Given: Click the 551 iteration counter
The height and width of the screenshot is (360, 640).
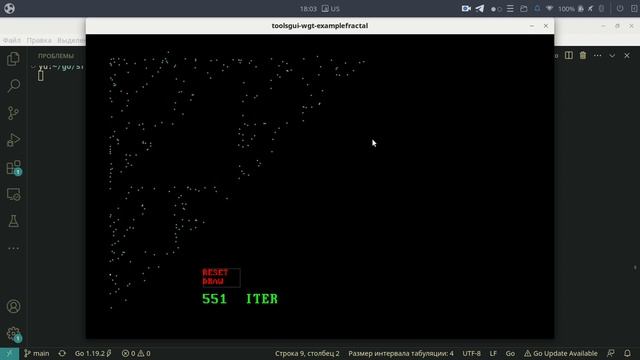Looking at the screenshot, I should pyautogui.click(x=214, y=299).
